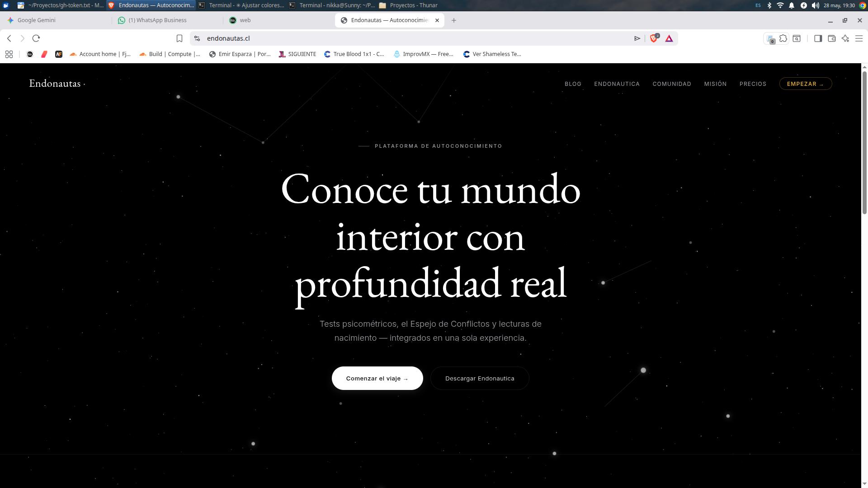Screen dimensions: 868x488
Task: Open the Brave Wallet icon
Action: click(831, 38)
